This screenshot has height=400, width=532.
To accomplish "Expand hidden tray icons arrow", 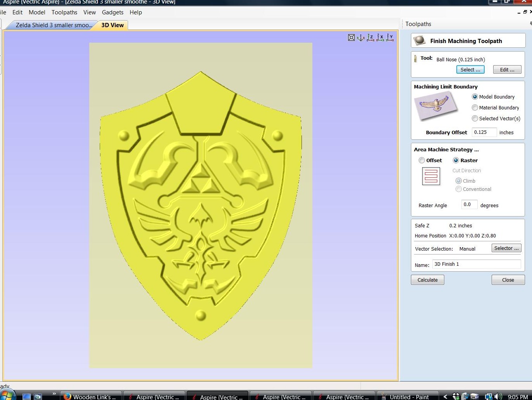I will (x=445, y=397).
